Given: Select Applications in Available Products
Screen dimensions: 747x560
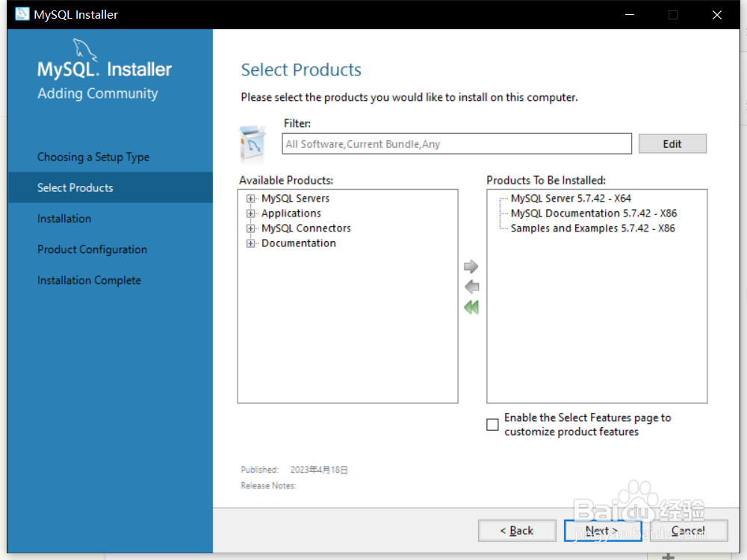Looking at the screenshot, I should pos(291,214).
